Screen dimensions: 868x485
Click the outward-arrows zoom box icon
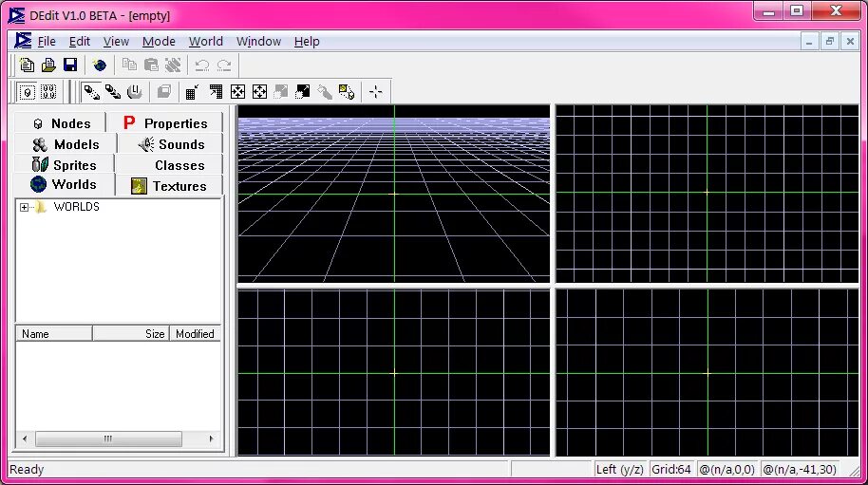click(259, 92)
